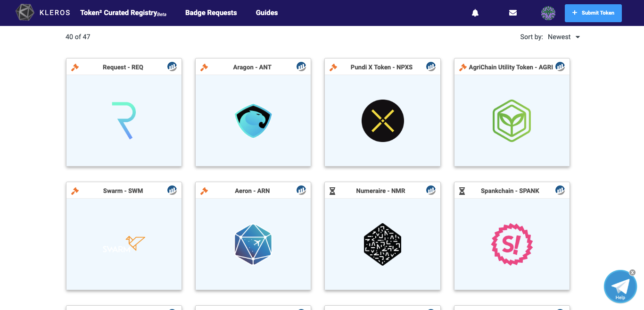Open the notifications bell

(x=475, y=13)
